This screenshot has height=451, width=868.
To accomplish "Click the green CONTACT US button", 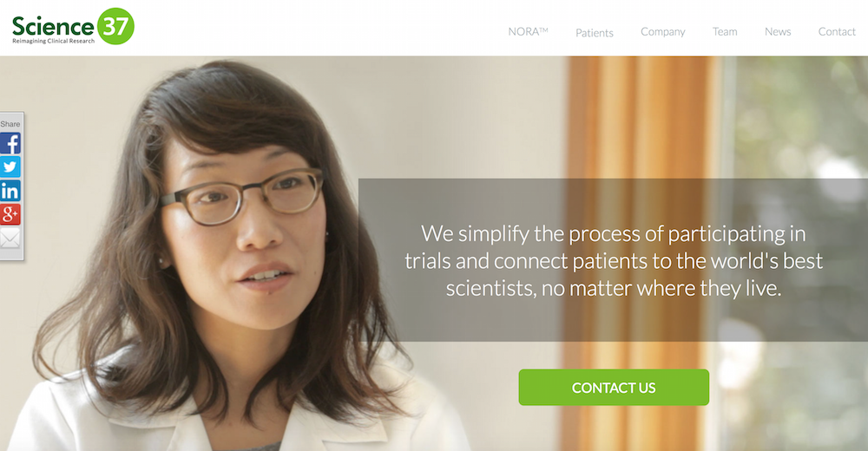I will tap(614, 388).
